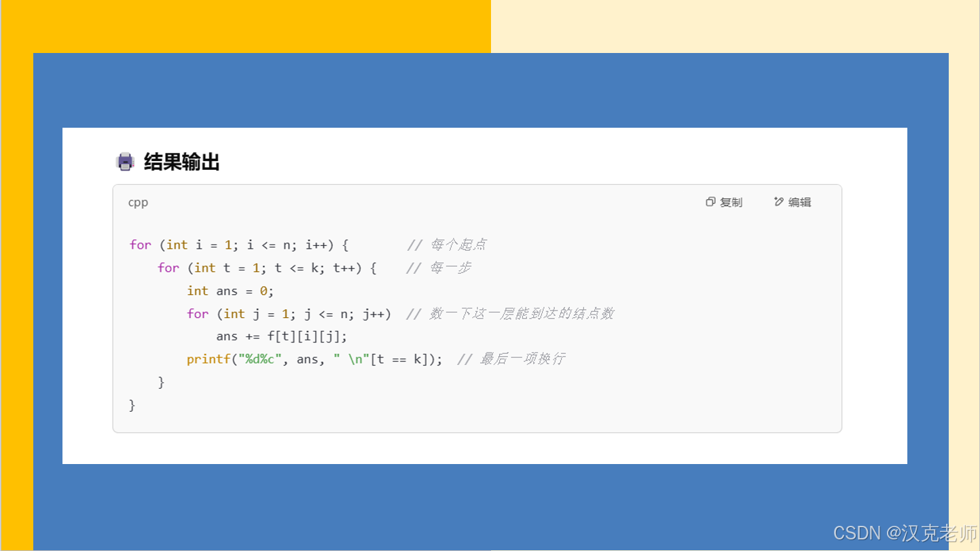Click the comment 最后一项换行
This screenshot has width=980, height=551.
click(511, 359)
